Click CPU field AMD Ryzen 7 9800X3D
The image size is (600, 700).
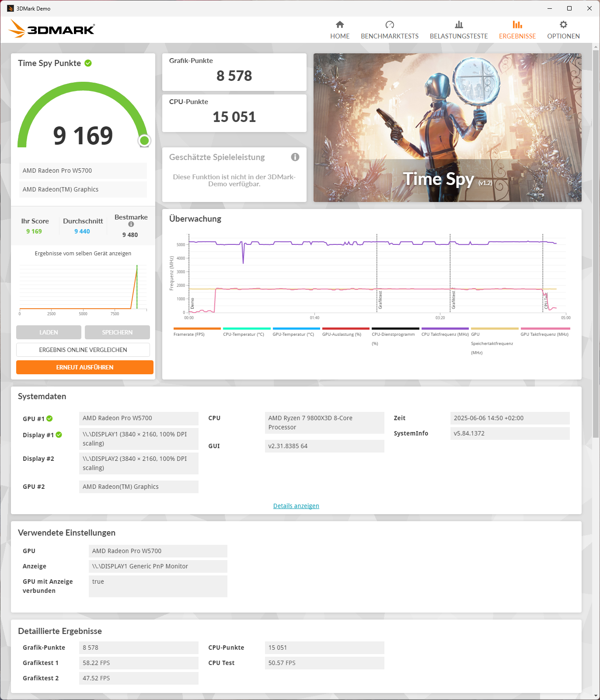[x=324, y=423]
